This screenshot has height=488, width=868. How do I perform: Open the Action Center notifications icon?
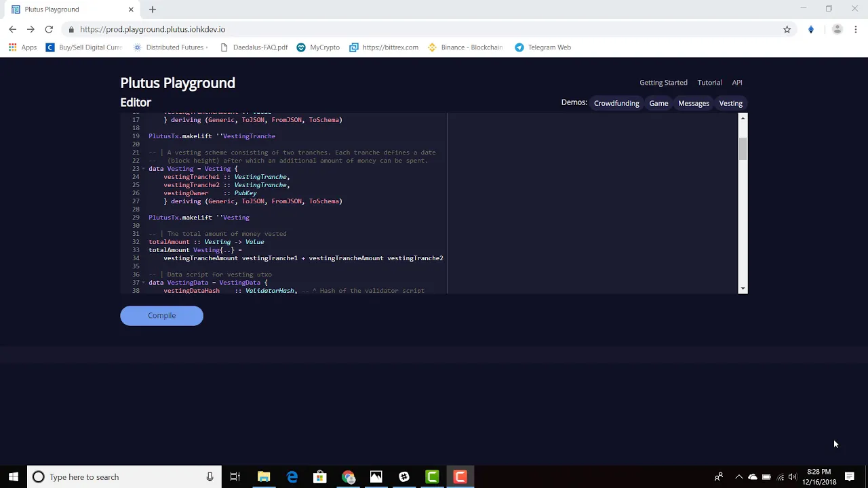[850, 476]
